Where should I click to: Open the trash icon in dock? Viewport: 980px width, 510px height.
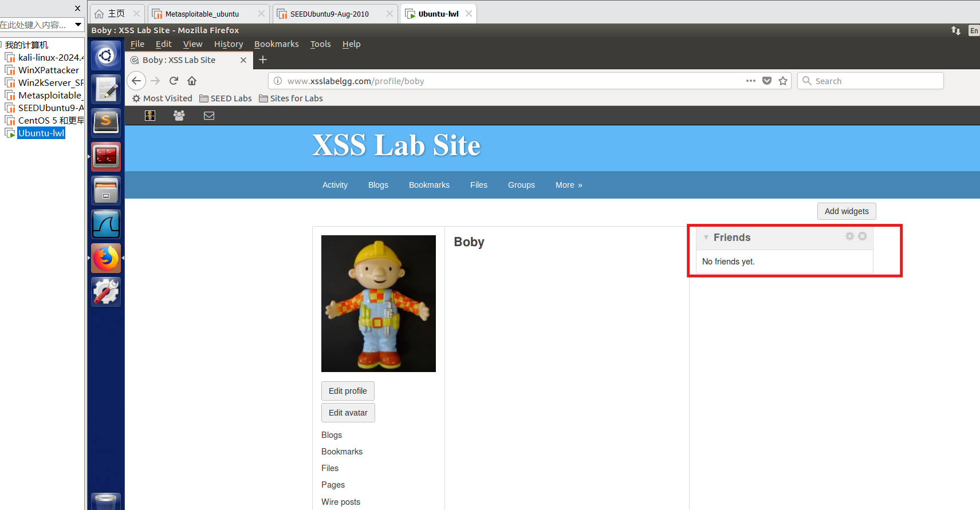106,501
